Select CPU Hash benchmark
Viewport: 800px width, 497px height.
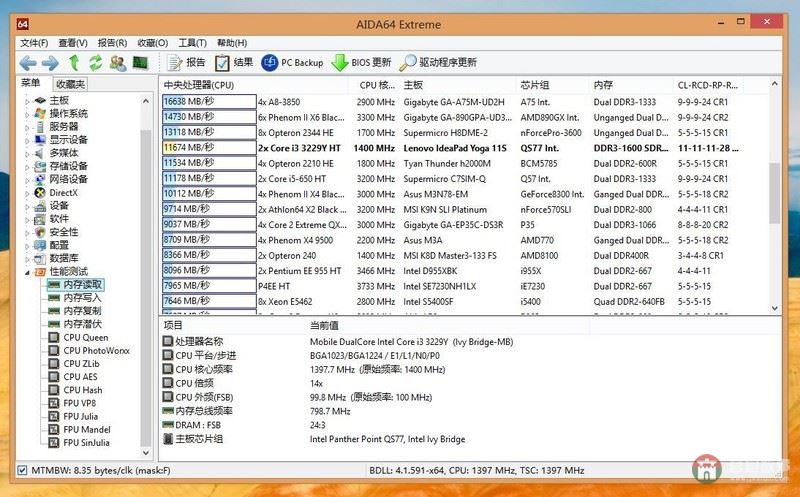click(83, 390)
